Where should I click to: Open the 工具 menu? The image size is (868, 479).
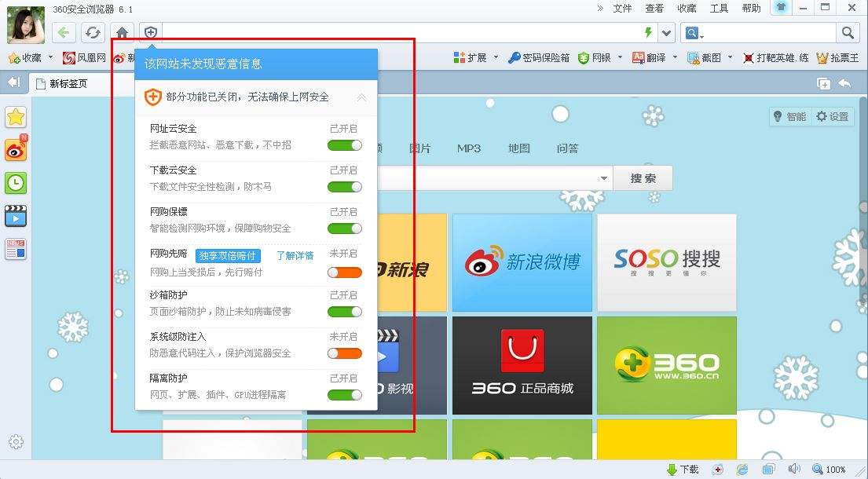click(x=719, y=9)
